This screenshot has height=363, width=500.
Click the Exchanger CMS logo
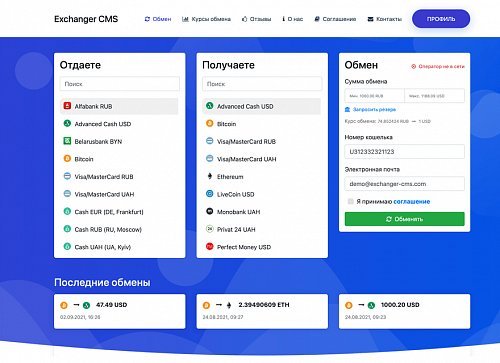(86, 19)
